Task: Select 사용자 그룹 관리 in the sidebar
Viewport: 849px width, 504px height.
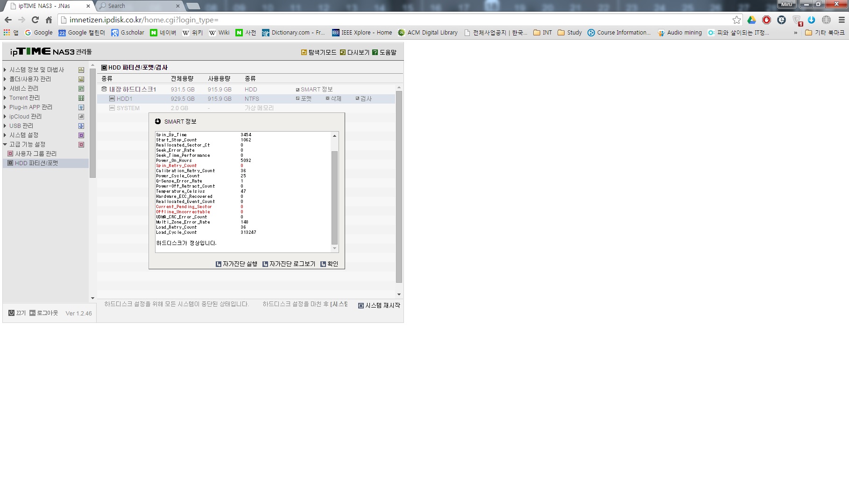Action: click(35, 154)
